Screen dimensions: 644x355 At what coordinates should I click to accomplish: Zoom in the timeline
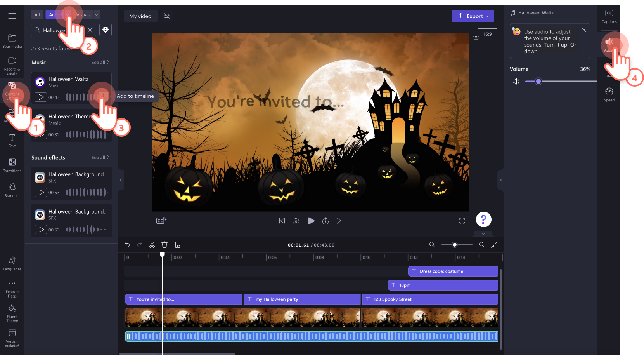[x=481, y=245]
